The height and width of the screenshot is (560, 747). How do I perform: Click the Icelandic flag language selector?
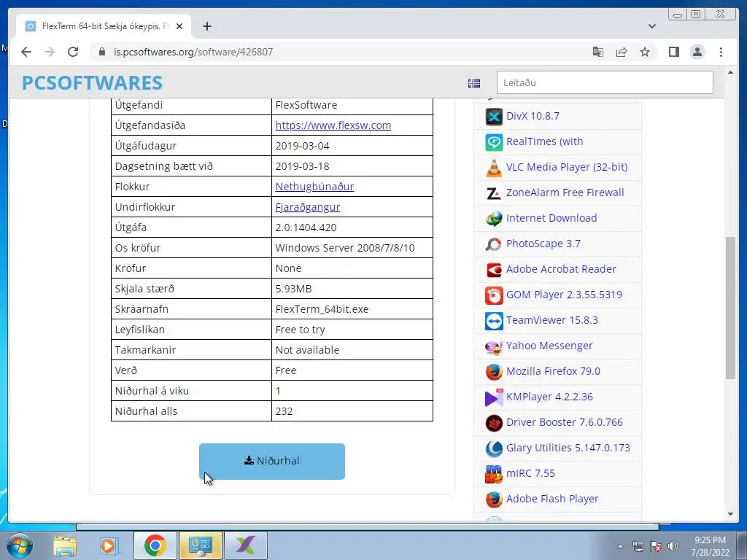[474, 83]
